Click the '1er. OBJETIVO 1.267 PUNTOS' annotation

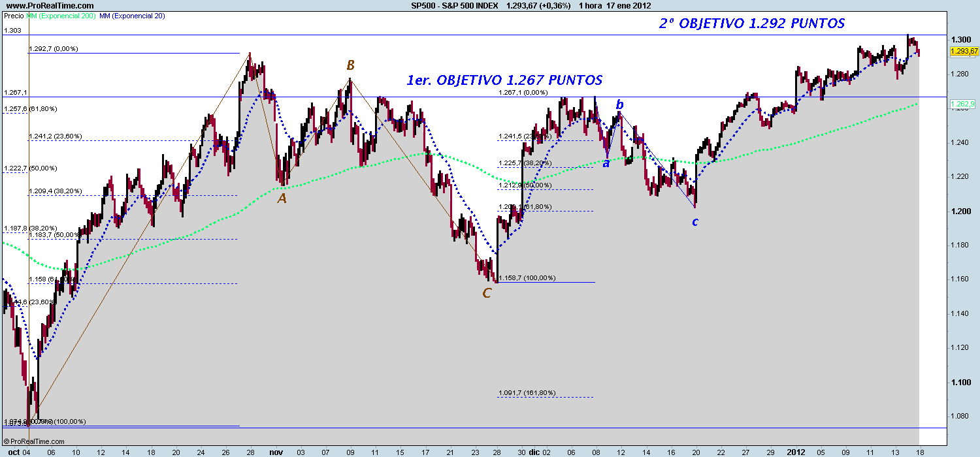[x=504, y=80]
